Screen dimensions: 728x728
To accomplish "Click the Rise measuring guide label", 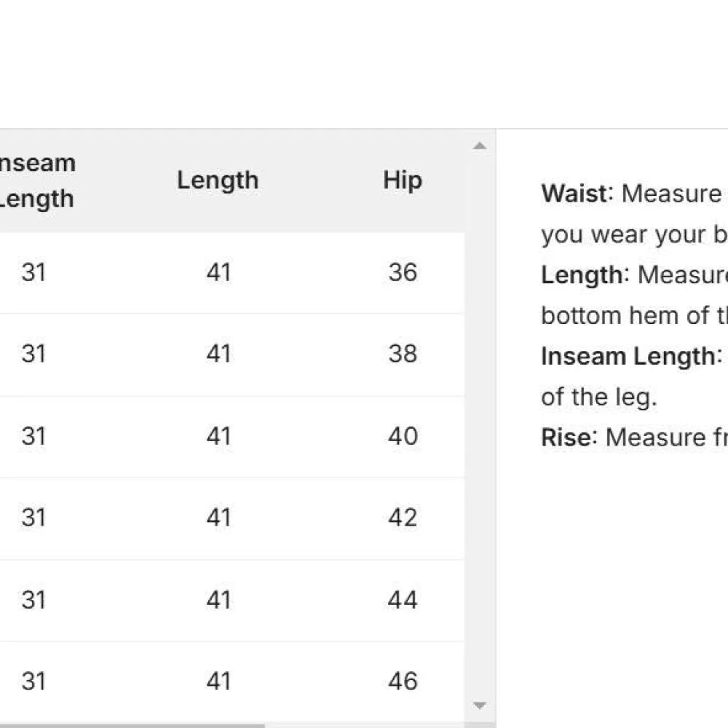I will coord(565,438).
